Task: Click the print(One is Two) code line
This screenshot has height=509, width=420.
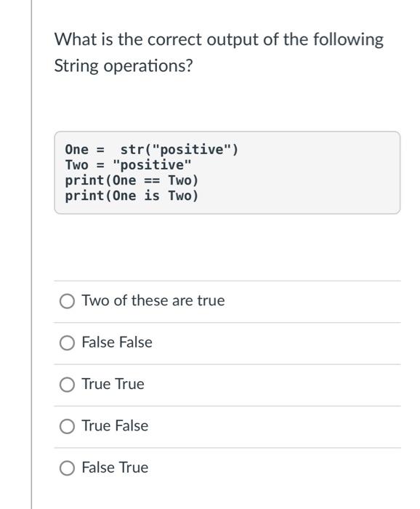Action: click(x=132, y=196)
